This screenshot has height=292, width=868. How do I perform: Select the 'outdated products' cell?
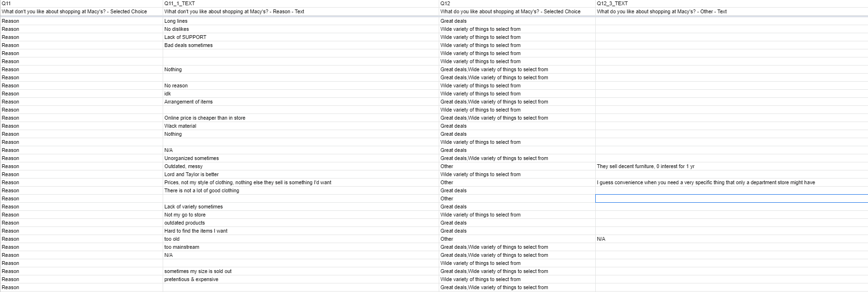301,223
